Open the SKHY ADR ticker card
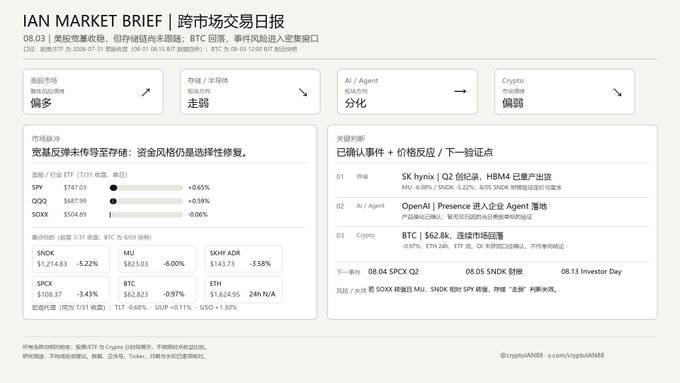Viewport: 680px width, 383px height. (244, 259)
